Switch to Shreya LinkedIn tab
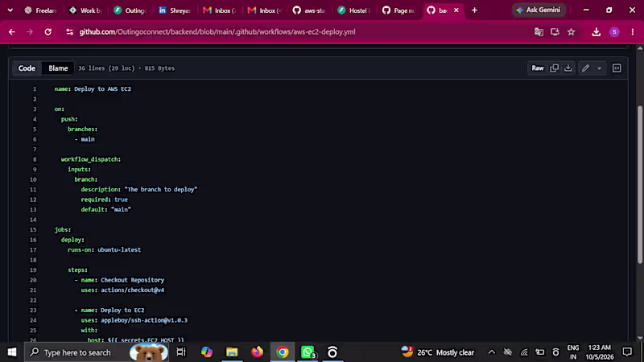644x362 pixels. tap(174, 10)
